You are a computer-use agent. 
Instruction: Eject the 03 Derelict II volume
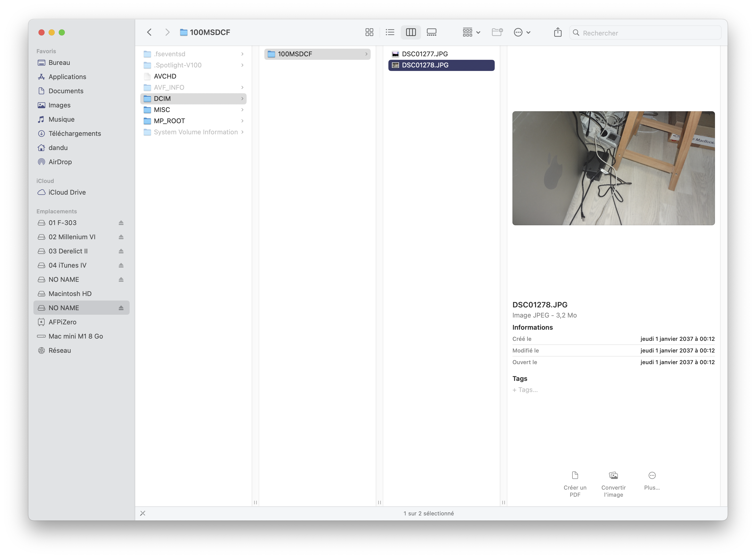tap(121, 251)
